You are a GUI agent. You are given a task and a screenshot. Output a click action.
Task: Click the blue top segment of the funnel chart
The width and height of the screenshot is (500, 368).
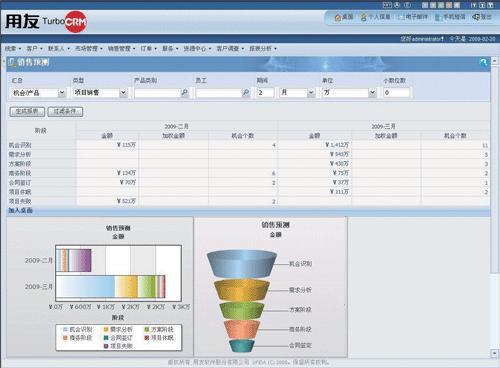(242, 264)
